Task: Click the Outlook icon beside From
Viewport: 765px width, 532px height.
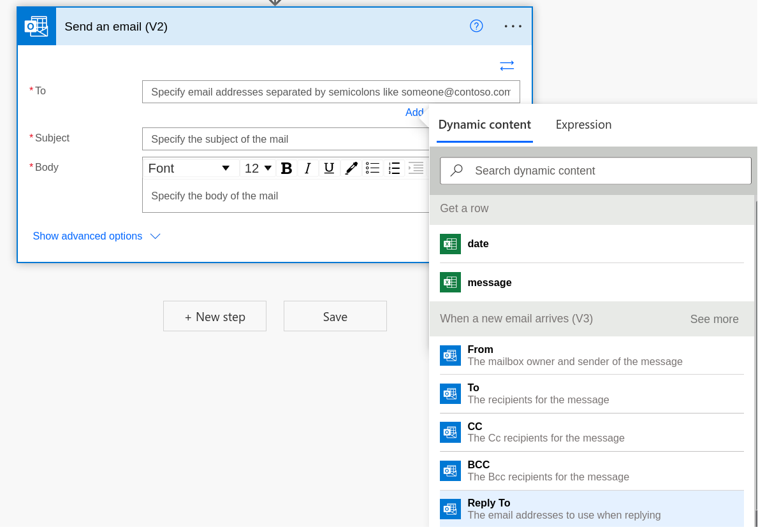Action: point(450,356)
